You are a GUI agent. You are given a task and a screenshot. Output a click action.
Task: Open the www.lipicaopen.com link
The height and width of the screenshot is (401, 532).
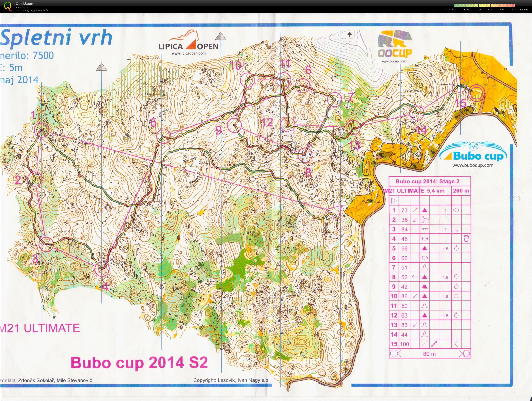tap(189, 53)
